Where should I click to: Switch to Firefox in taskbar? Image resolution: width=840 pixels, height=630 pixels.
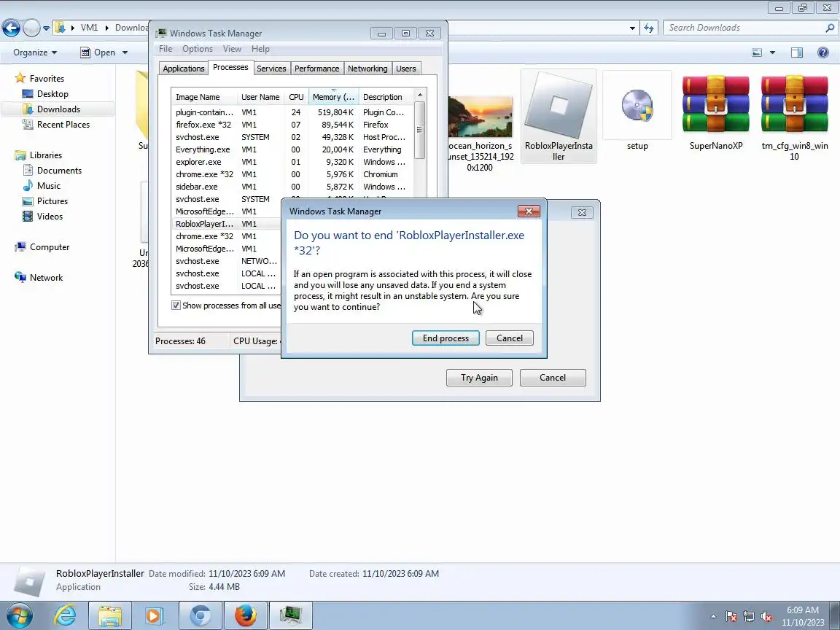[245, 616]
